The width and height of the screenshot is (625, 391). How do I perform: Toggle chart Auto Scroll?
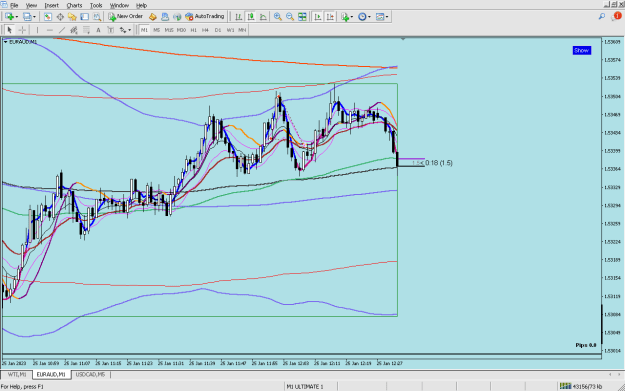tap(318, 17)
